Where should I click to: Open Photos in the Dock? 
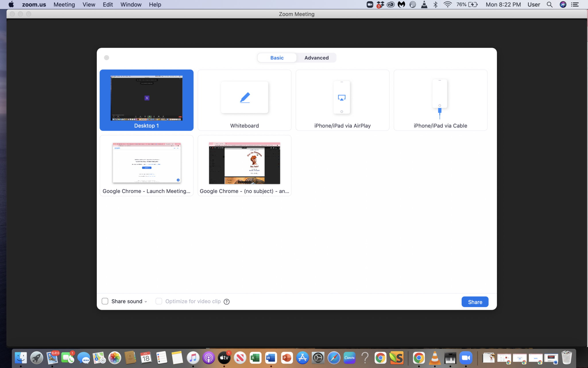[x=115, y=358]
